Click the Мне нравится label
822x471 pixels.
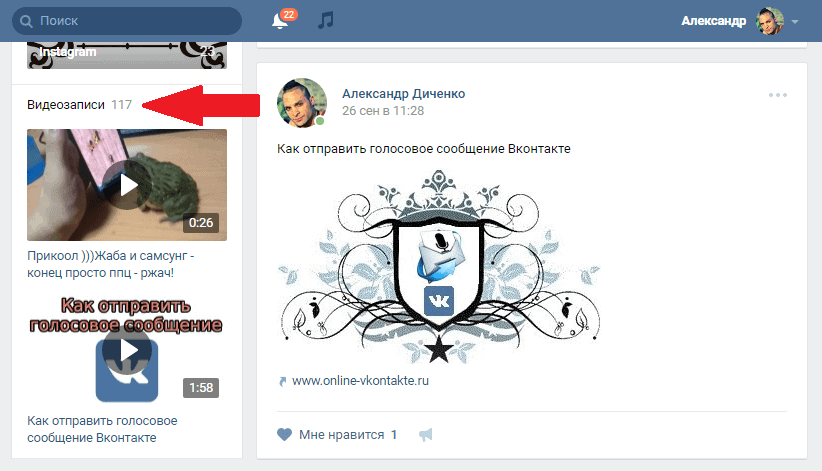click(341, 435)
